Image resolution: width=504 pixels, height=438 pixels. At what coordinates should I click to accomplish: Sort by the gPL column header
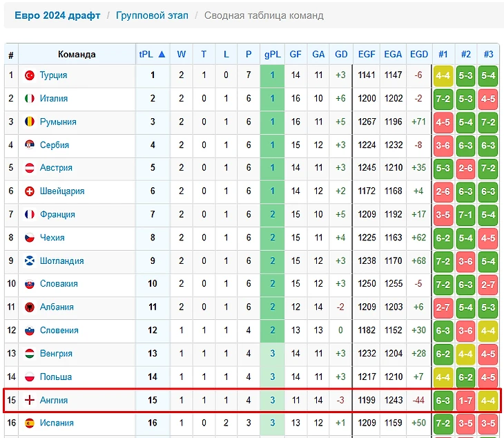pos(272,54)
